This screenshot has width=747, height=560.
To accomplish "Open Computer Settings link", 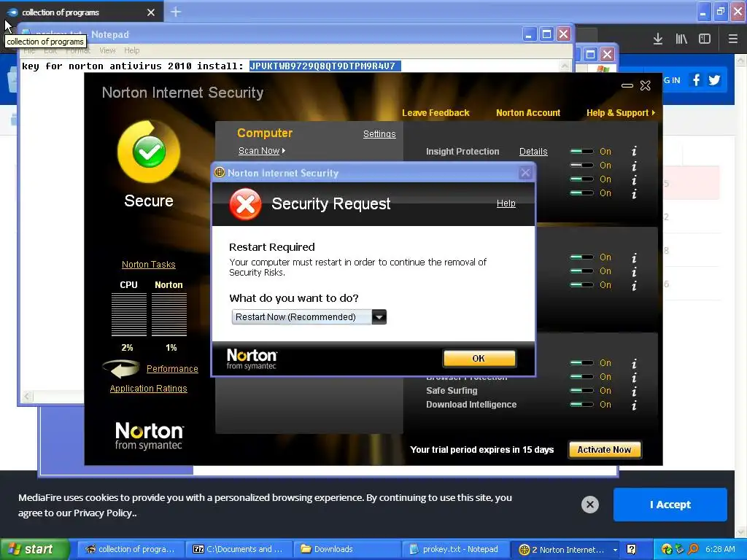I will (379, 134).
